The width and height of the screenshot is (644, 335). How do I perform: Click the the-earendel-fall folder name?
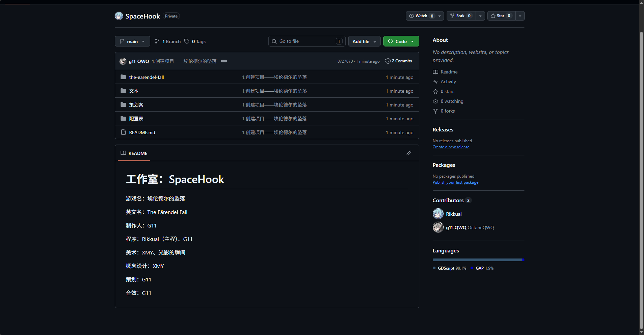pos(147,77)
